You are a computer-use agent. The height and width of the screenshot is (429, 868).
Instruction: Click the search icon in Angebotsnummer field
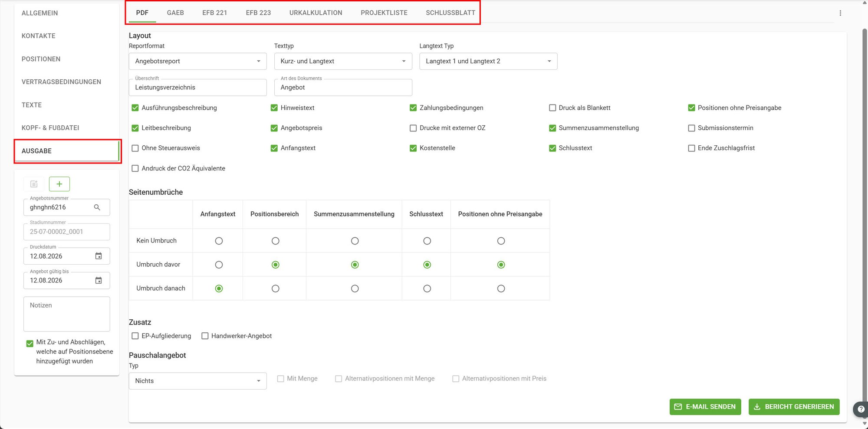pyautogui.click(x=97, y=207)
